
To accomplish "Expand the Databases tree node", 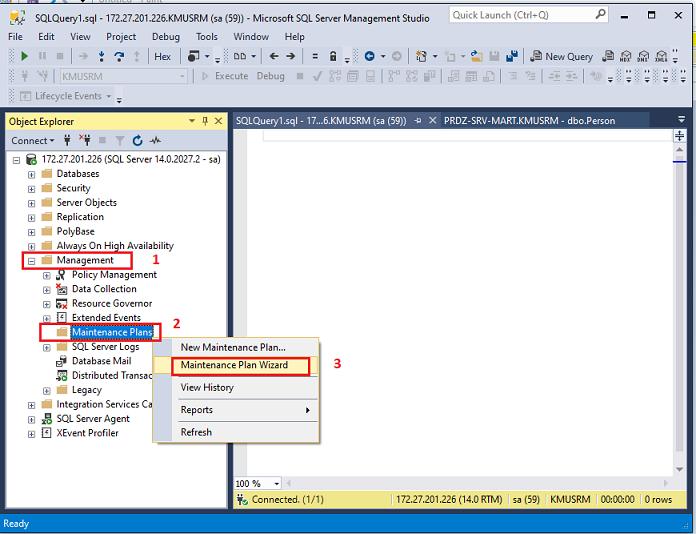I will point(31,174).
